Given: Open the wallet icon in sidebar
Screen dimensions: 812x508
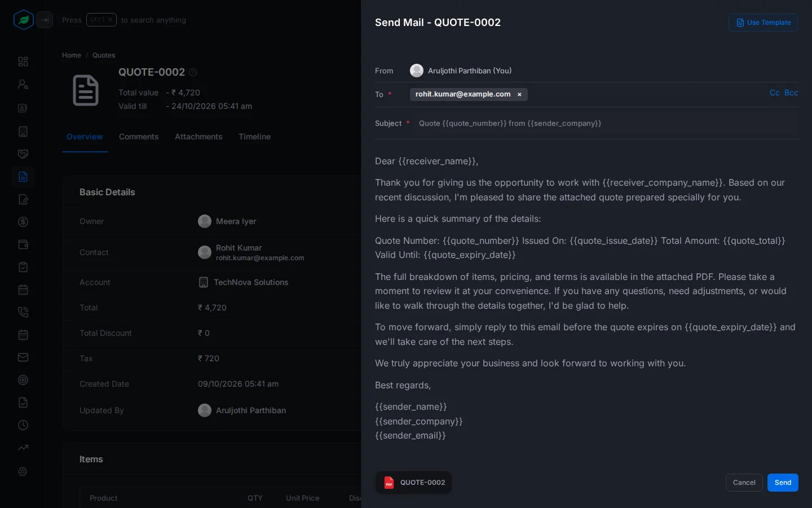Looking at the screenshot, I should point(23,244).
